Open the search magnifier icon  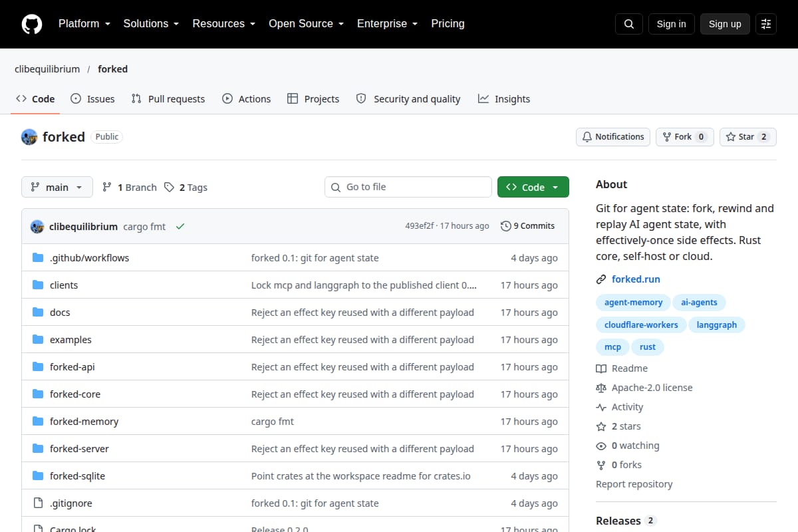629,24
